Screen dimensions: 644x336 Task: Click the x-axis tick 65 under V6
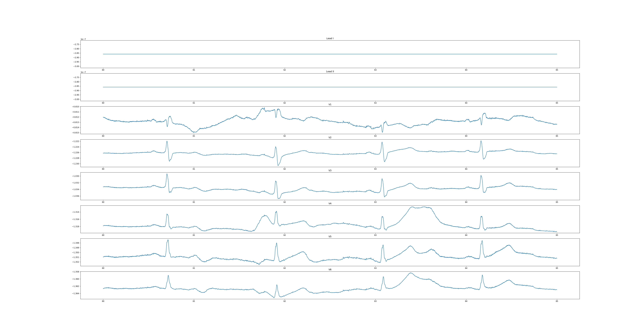point(557,301)
